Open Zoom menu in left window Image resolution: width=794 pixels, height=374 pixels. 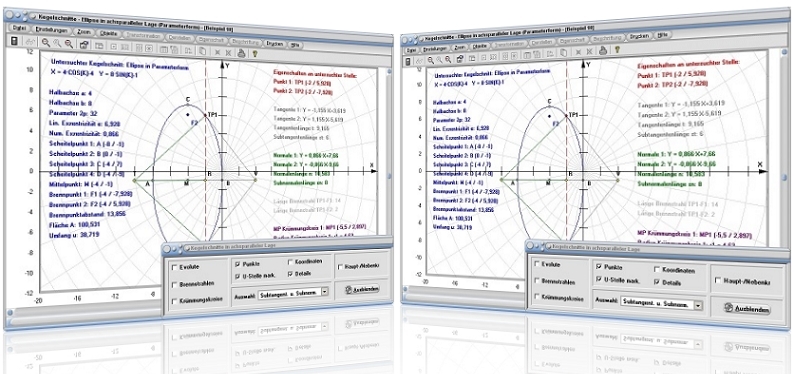[x=84, y=32]
